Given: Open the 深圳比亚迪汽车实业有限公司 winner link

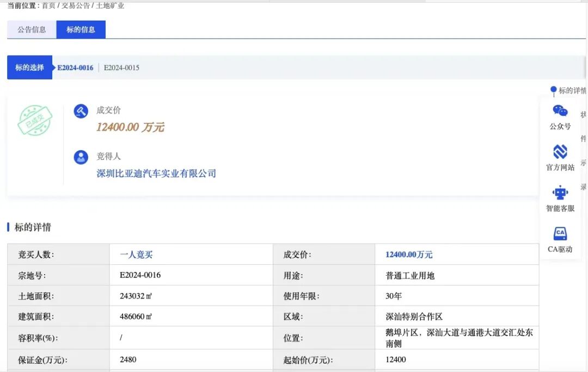Looking at the screenshot, I should (156, 173).
